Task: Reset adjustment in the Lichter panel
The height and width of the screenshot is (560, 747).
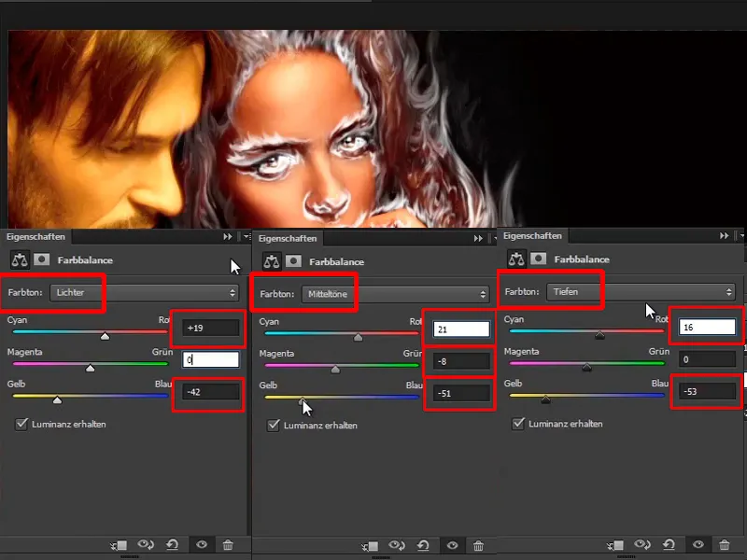Action: point(172,544)
